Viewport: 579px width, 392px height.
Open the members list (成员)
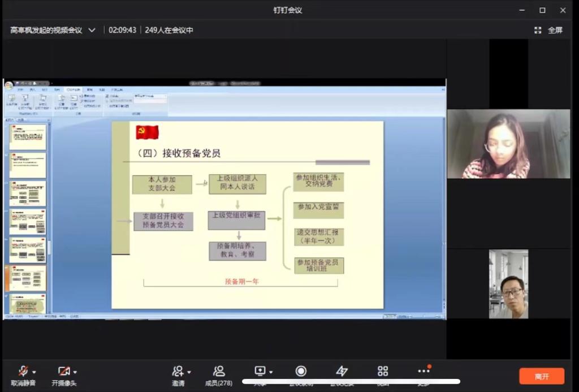point(219,371)
